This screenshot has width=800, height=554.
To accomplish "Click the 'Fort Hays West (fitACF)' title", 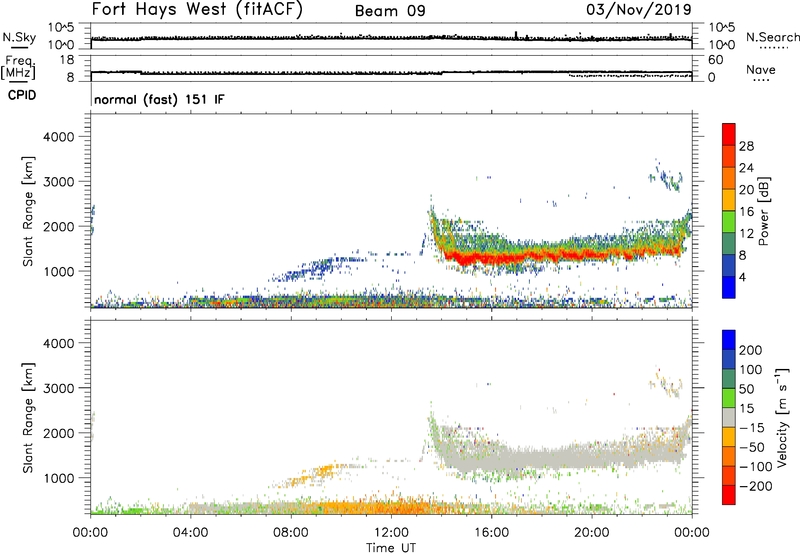I will 197,10.
